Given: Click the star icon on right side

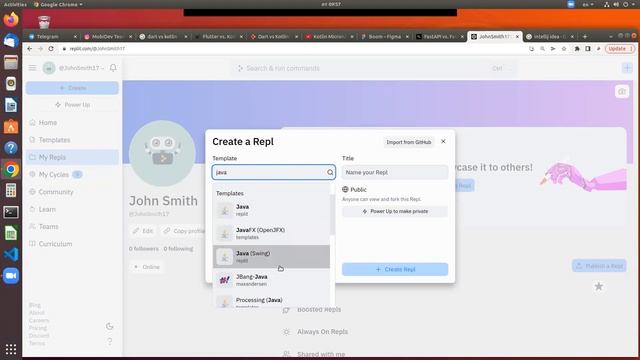Looking at the screenshot, I should pos(599,287).
